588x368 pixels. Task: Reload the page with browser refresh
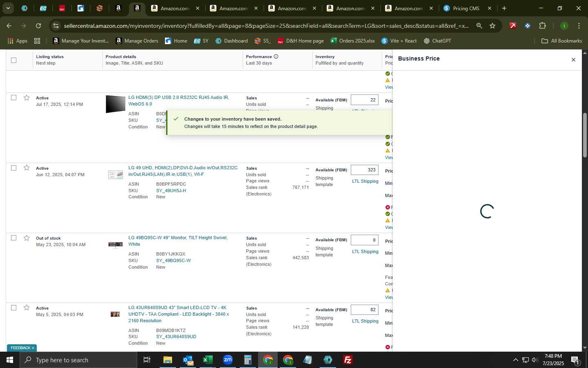(x=38, y=26)
